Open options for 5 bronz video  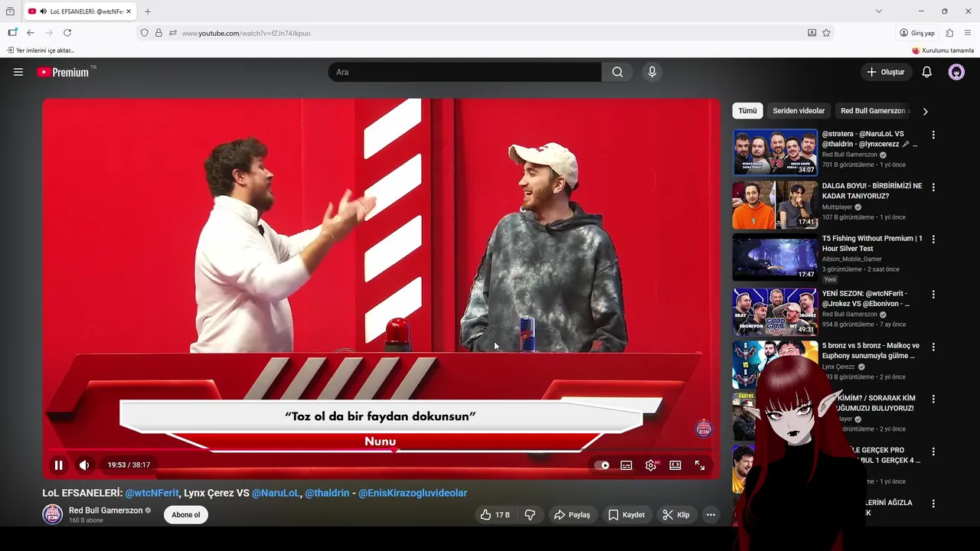click(x=933, y=346)
